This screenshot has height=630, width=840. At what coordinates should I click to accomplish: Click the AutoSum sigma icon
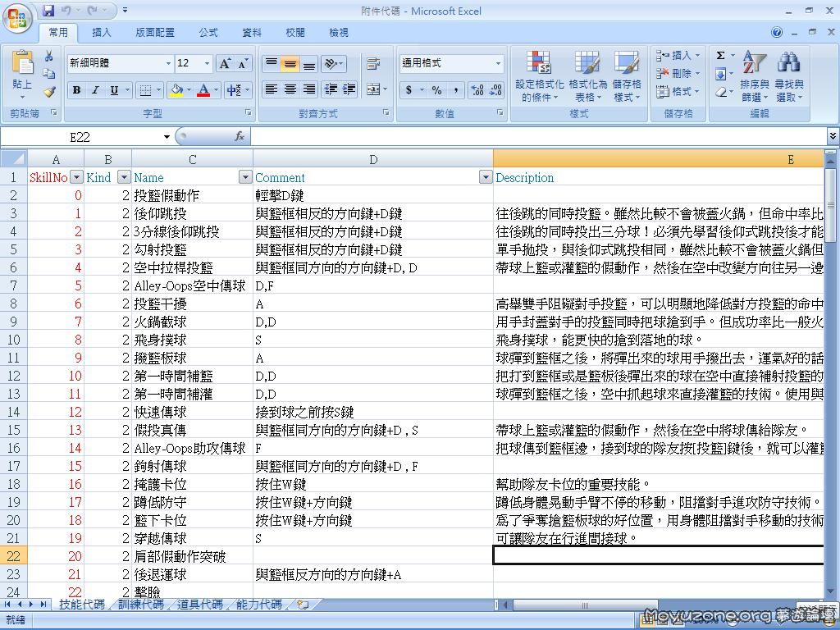720,56
